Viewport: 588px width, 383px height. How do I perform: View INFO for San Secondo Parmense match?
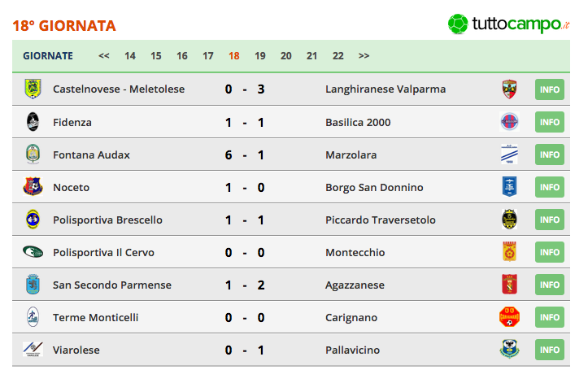tap(550, 285)
